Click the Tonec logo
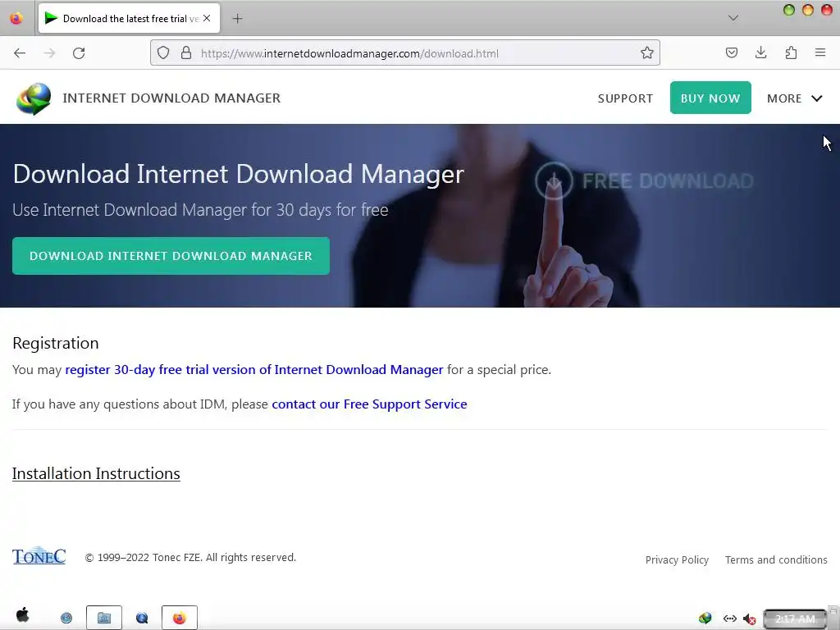 (x=39, y=556)
